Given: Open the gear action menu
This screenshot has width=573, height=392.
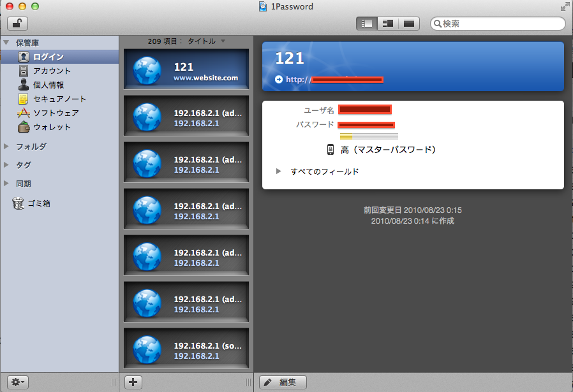Looking at the screenshot, I should (x=17, y=382).
